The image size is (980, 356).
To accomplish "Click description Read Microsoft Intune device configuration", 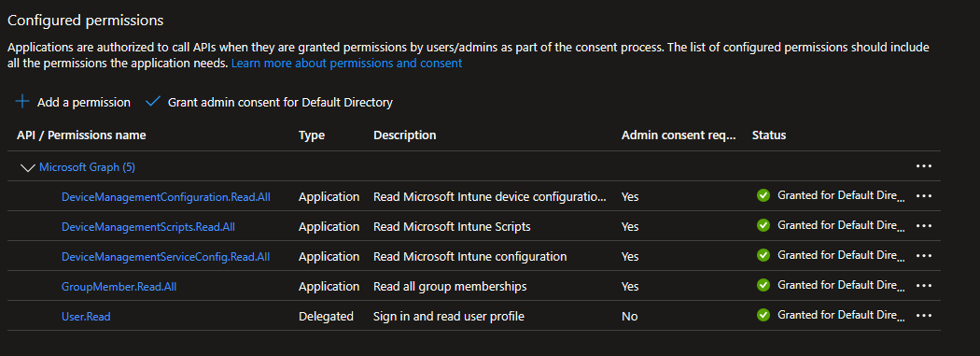I will point(490,196).
